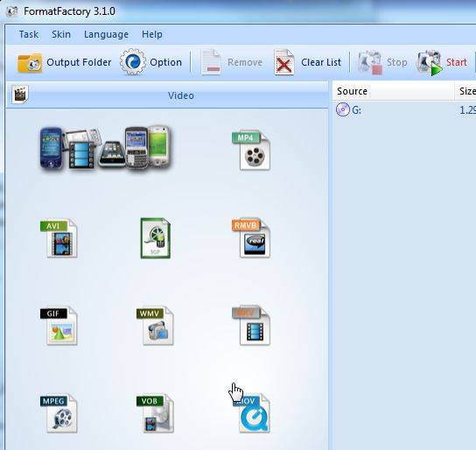Open the Skin menu
The height and width of the screenshot is (450, 476).
(x=61, y=34)
